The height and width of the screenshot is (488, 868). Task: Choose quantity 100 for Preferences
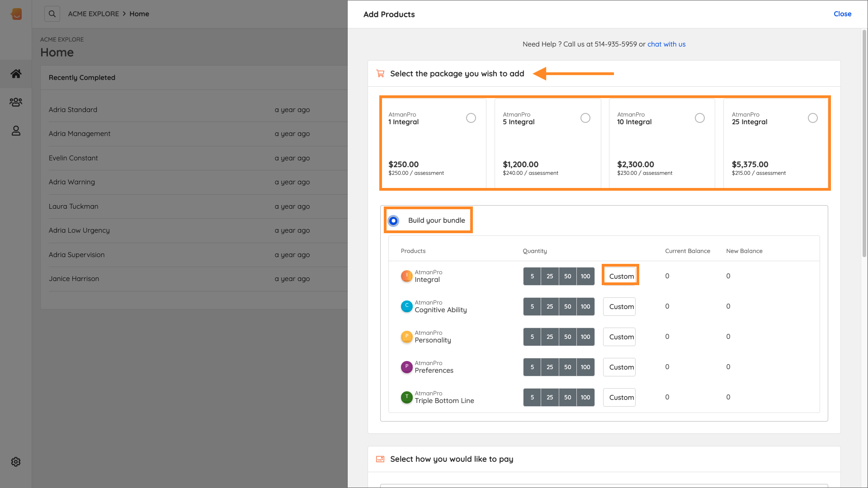click(x=585, y=367)
